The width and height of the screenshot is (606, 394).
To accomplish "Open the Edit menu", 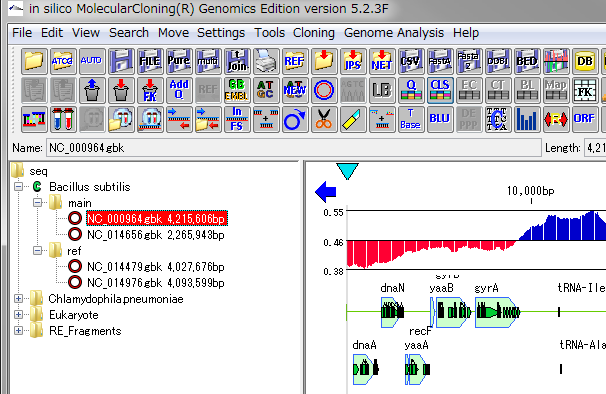I will [x=52, y=33].
